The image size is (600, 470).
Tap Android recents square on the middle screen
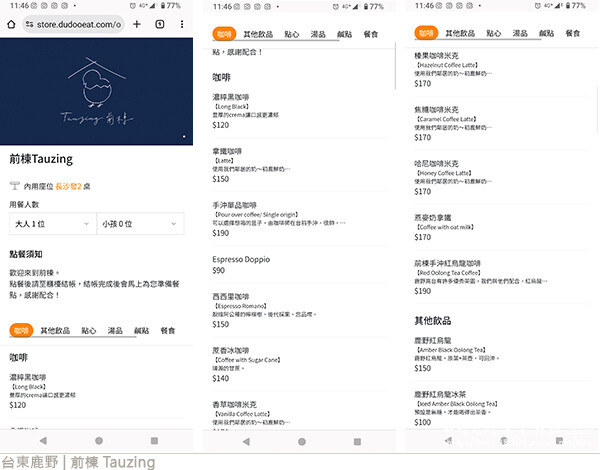pos(357,442)
